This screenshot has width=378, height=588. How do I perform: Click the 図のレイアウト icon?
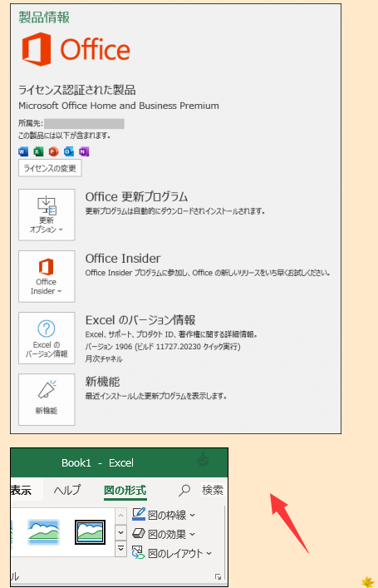pyautogui.click(x=138, y=552)
